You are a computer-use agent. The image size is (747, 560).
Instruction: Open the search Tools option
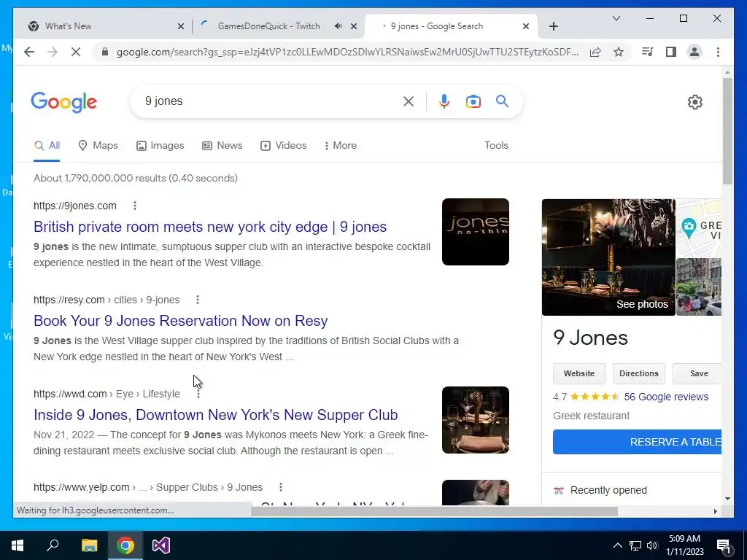click(496, 146)
